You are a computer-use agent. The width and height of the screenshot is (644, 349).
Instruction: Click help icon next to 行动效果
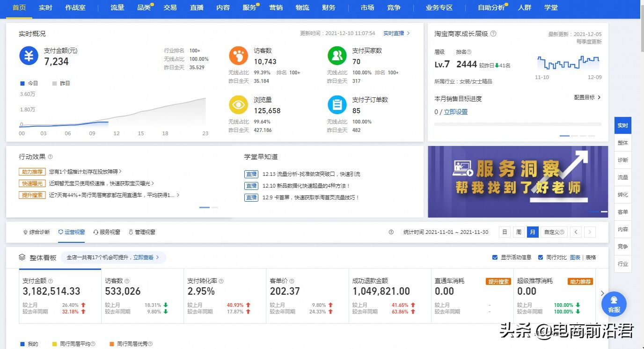coord(50,157)
